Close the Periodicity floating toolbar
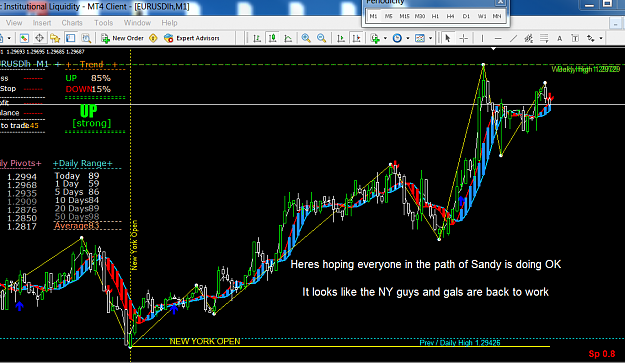 (500, 2)
